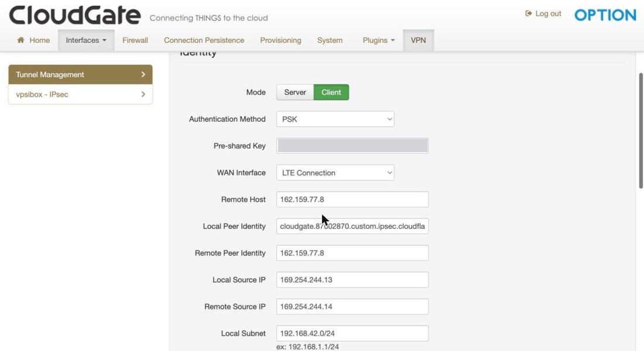The height and width of the screenshot is (351, 644).
Task: Select Client mode
Action: coord(331,92)
